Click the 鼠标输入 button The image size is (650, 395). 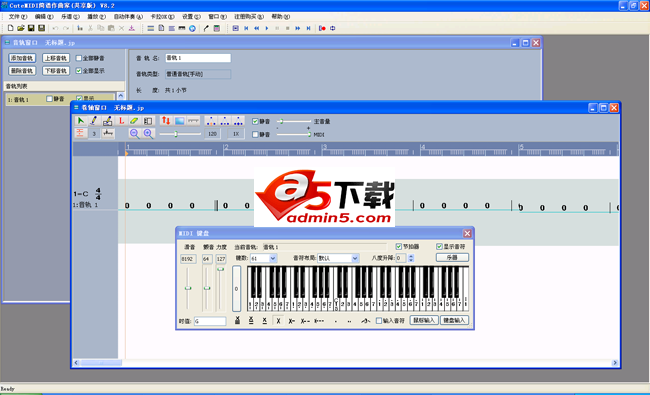[x=424, y=320]
